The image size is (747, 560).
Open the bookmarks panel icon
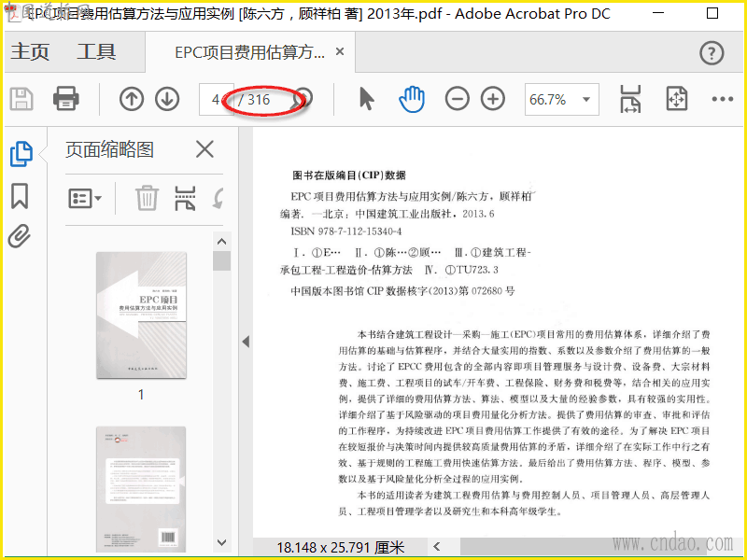pyautogui.click(x=20, y=196)
